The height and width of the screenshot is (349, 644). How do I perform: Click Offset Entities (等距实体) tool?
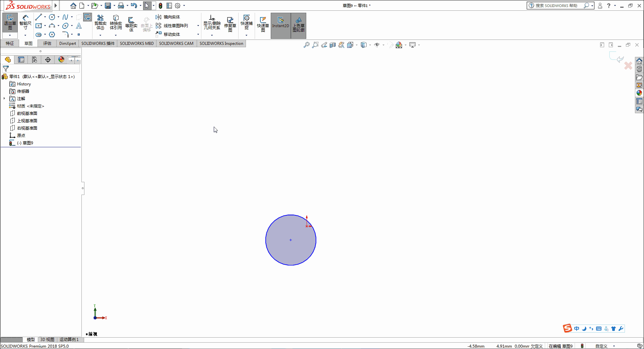[131, 24]
